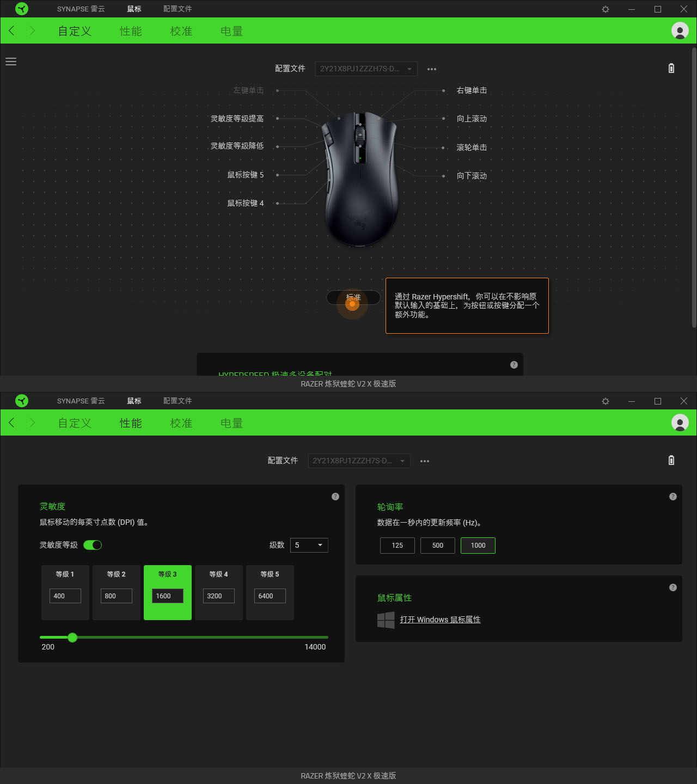Click the 灵敏度等级提高 button assignment
Image resolution: width=697 pixels, height=784 pixels.
237,119
